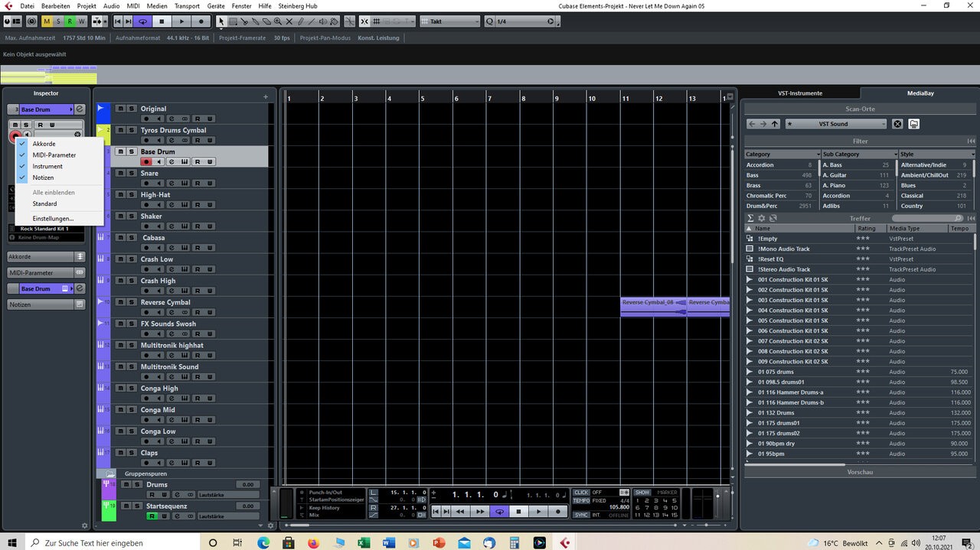Select the Draw pencil tool
980x550 pixels.
coord(300,21)
